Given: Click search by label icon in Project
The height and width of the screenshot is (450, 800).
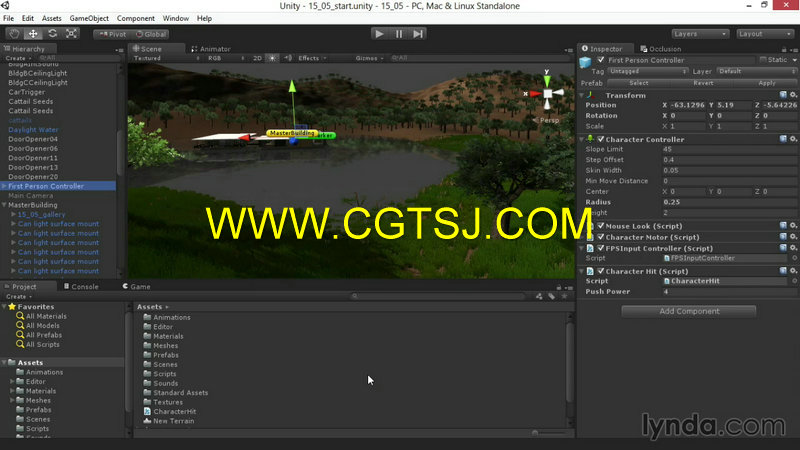Looking at the screenshot, I should tap(552, 296).
